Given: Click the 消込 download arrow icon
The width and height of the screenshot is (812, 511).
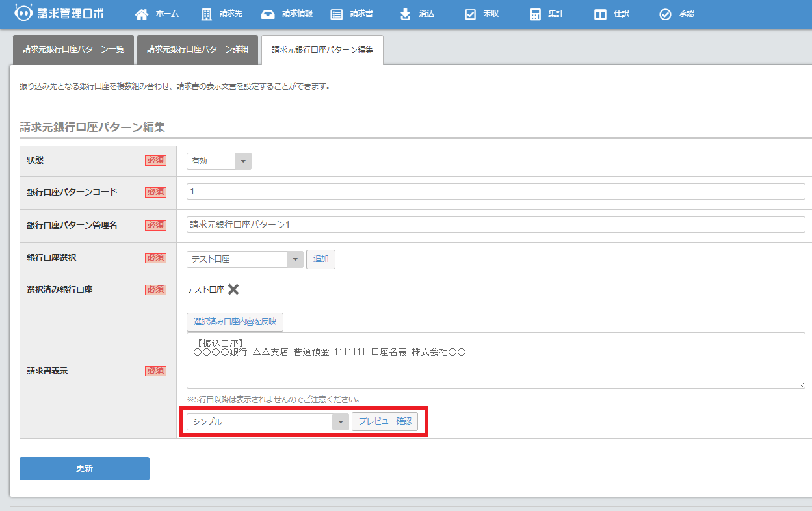Looking at the screenshot, I should tap(406, 14).
